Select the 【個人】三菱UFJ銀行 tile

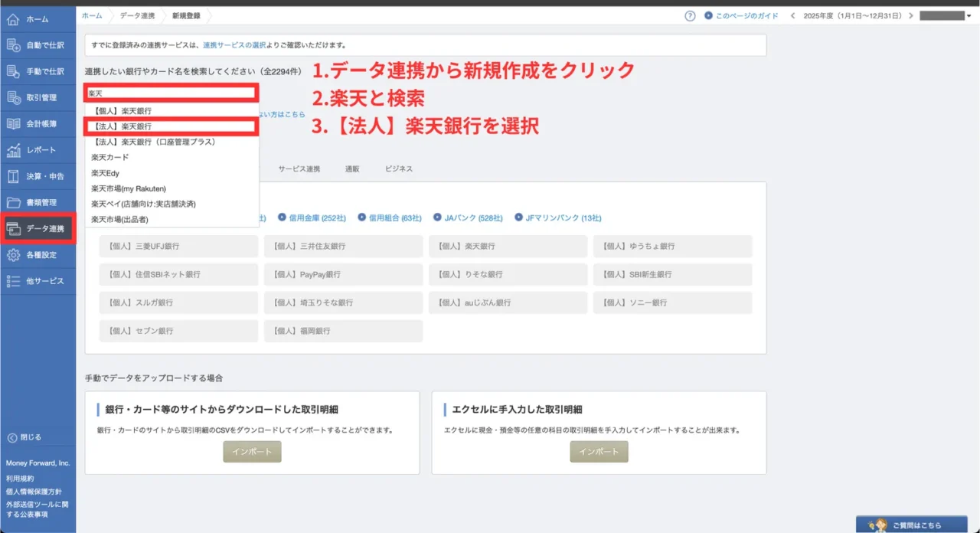click(178, 247)
